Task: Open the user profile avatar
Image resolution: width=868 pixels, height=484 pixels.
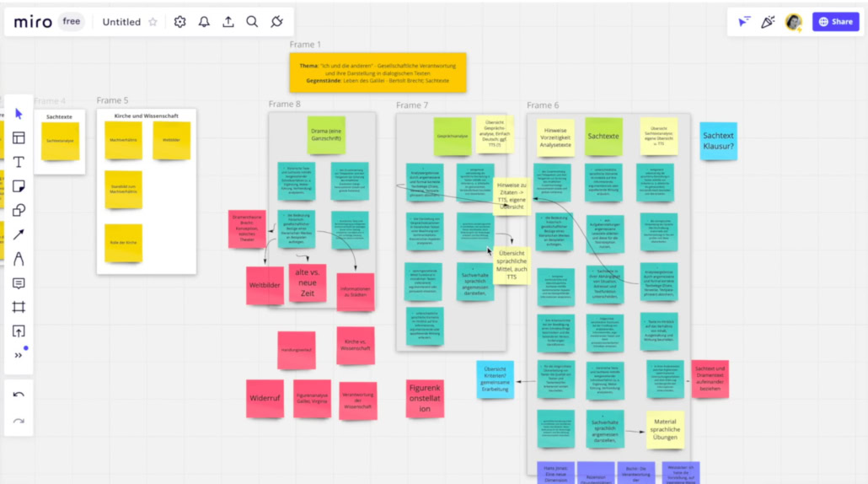Action: pos(793,22)
